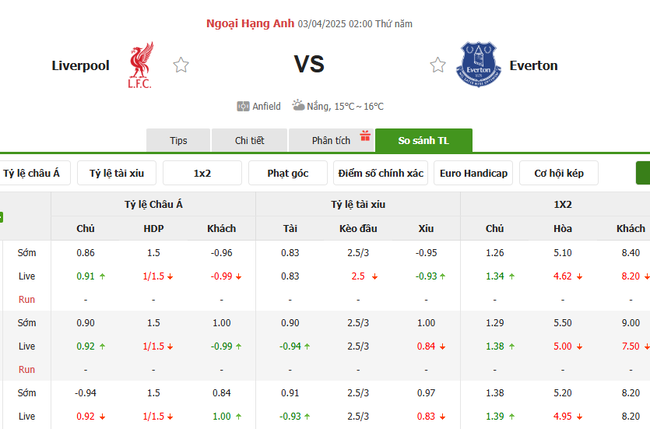Open the Tips tab
650x429 pixels.
click(x=179, y=141)
